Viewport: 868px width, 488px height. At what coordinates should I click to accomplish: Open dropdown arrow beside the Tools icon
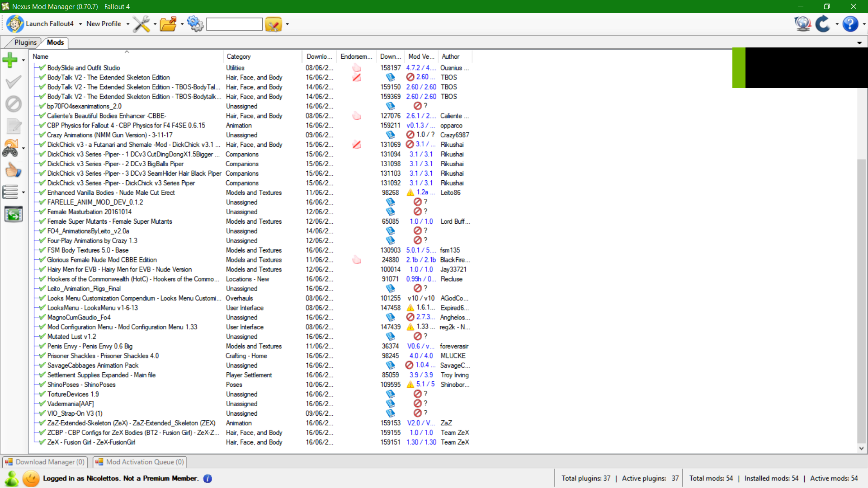(155, 24)
